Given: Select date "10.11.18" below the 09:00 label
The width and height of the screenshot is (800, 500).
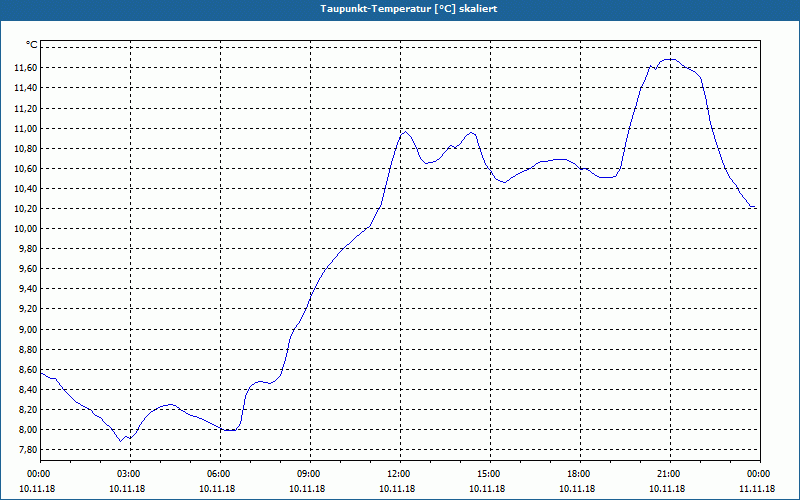Looking at the screenshot, I should click(x=307, y=489).
